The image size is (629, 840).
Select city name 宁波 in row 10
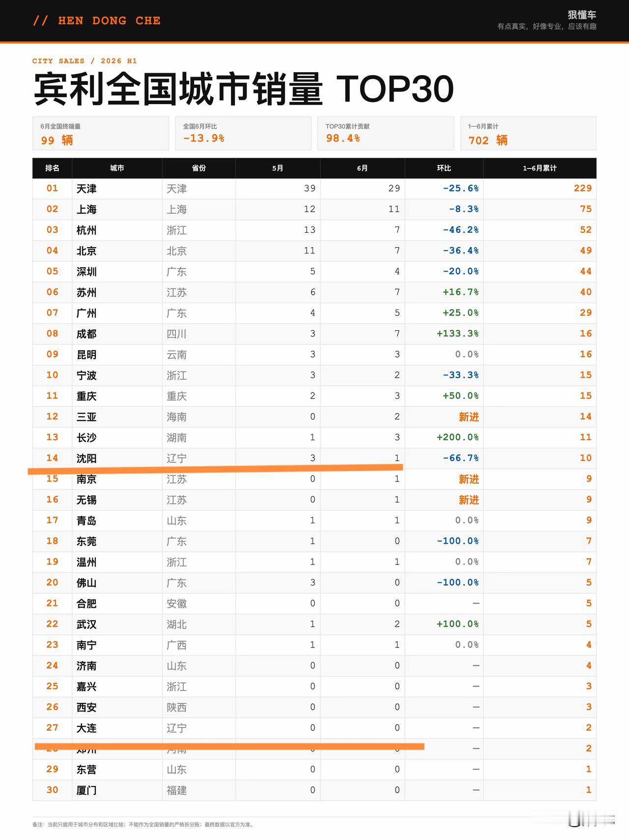click(86, 375)
